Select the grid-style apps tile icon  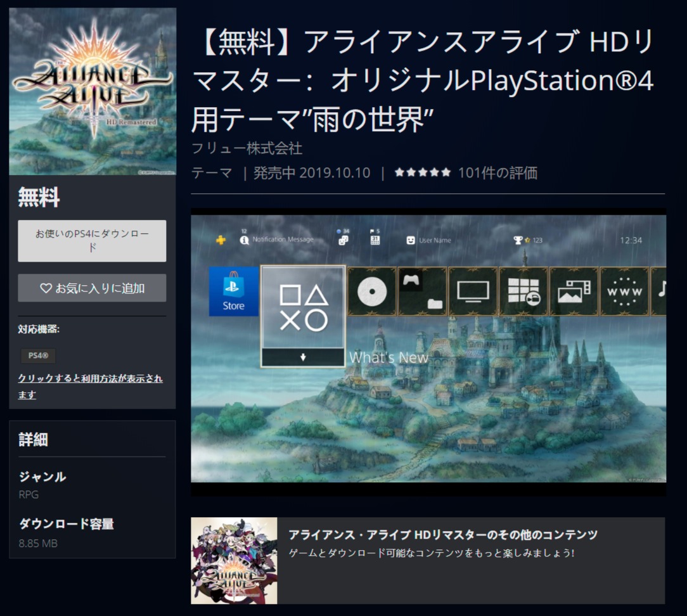click(x=523, y=292)
